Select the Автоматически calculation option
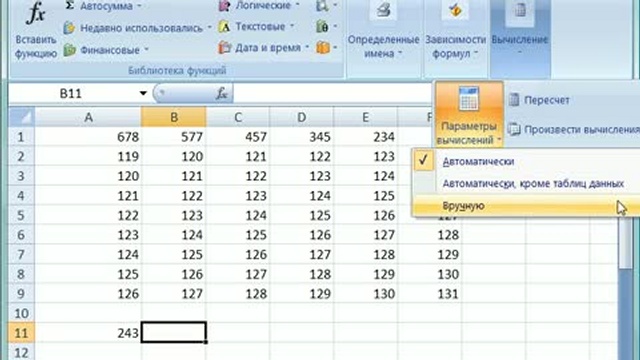Viewport: 640px width, 360px height. pyautogui.click(x=478, y=162)
